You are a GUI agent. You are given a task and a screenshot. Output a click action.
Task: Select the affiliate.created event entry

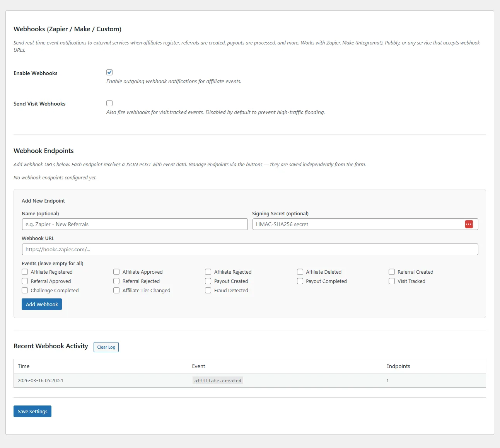217,380
